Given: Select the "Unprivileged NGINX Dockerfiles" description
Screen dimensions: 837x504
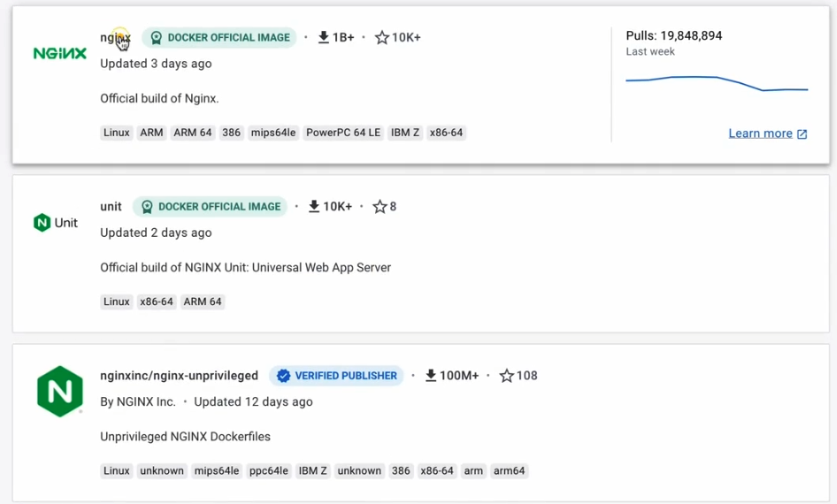Looking at the screenshot, I should tap(185, 436).
